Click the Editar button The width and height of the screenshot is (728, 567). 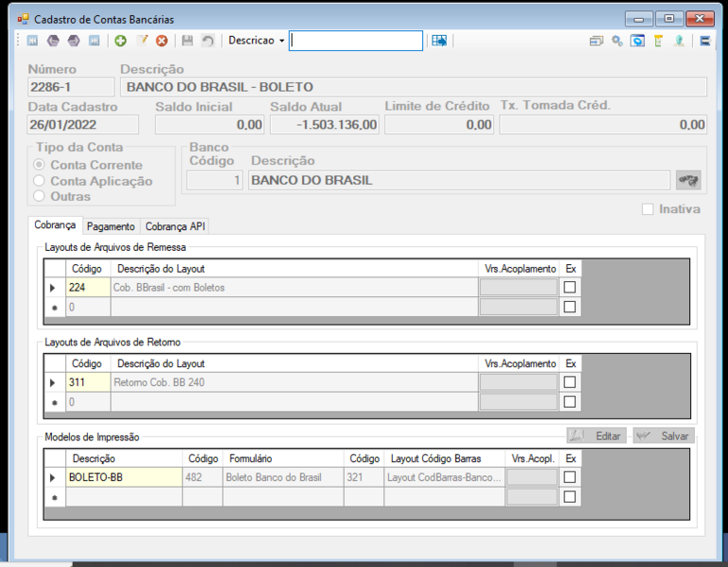click(x=596, y=436)
